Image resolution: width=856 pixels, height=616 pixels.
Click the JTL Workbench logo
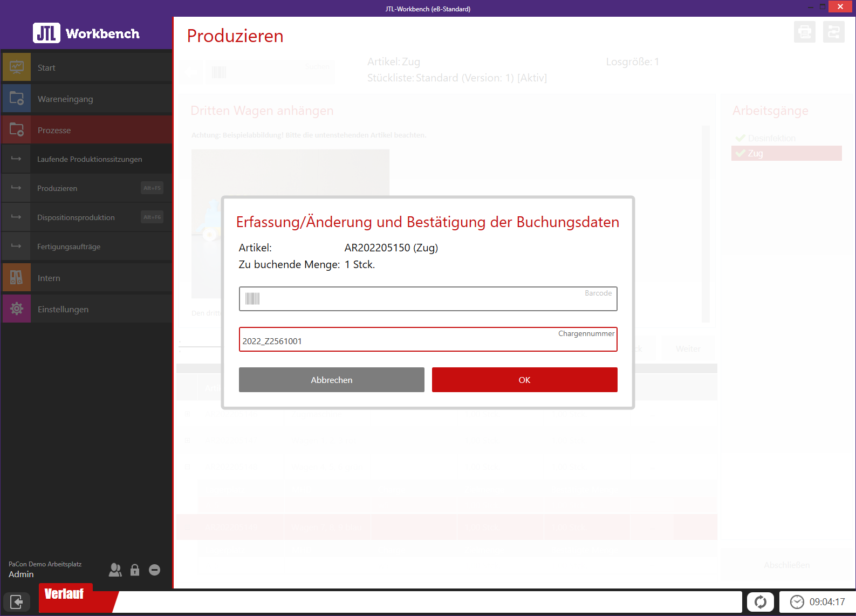coord(86,33)
